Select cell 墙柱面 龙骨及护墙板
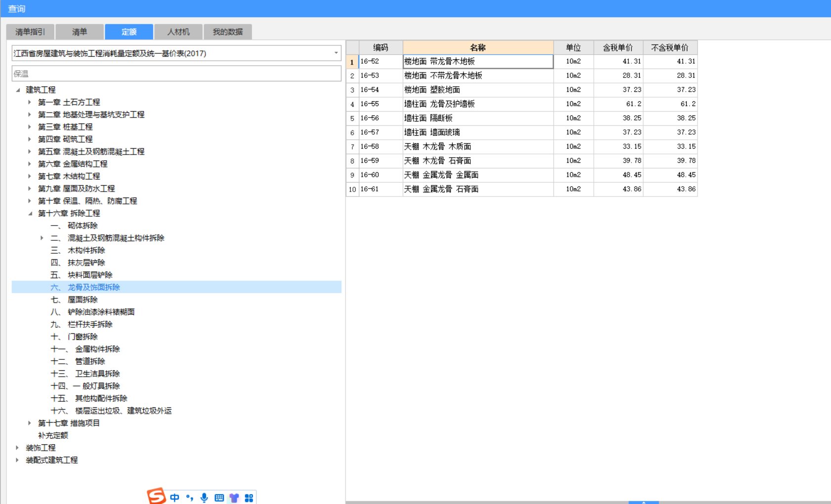Image resolution: width=831 pixels, height=504 pixels. [478, 104]
